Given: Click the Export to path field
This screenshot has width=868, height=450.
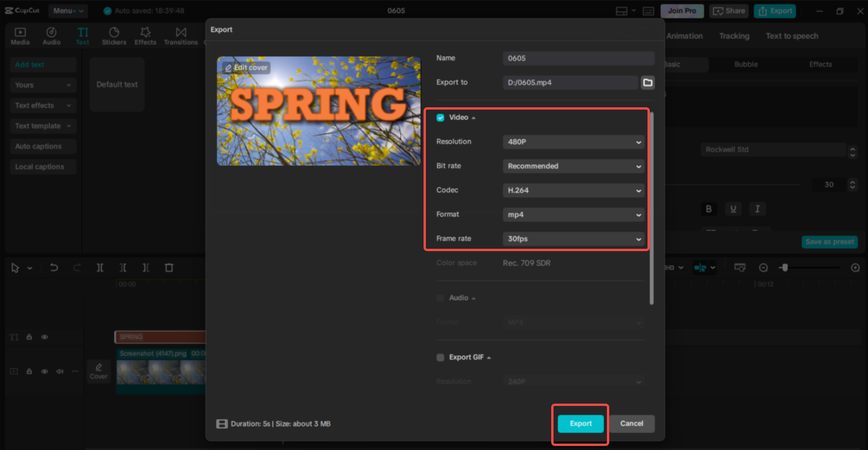Looking at the screenshot, I should point(570,82).
